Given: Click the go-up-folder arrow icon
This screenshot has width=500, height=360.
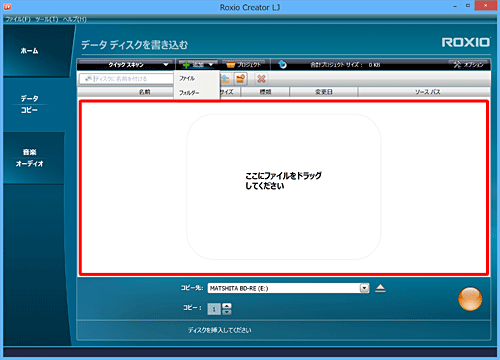Looking at the screenshot, I should (226, 79).
